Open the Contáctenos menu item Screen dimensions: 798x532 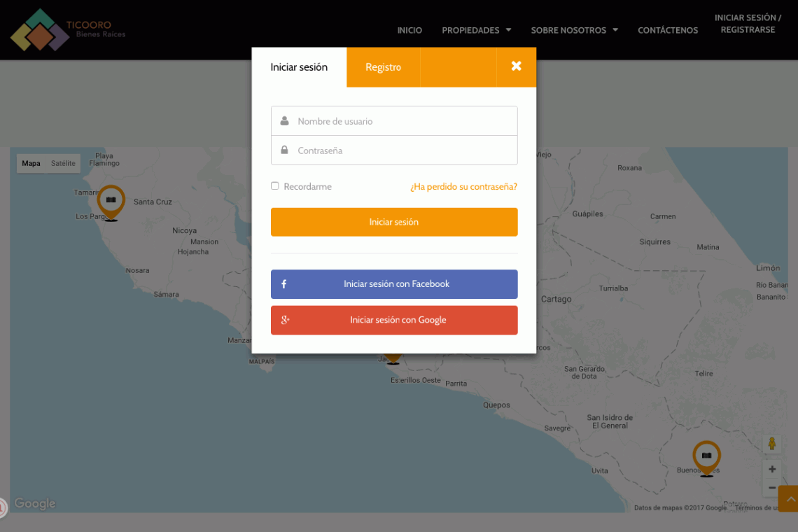click(x=667, y=30)
